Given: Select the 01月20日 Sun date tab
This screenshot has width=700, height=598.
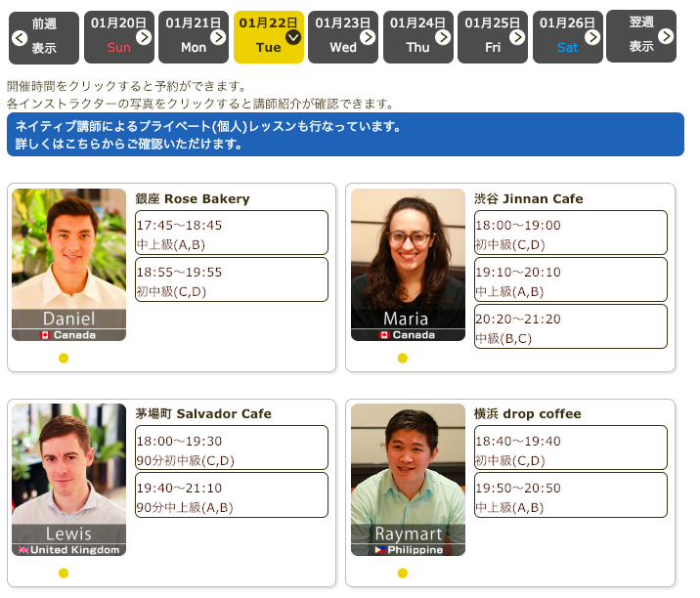Looking at the screenshot, I should tap(118, 37).
